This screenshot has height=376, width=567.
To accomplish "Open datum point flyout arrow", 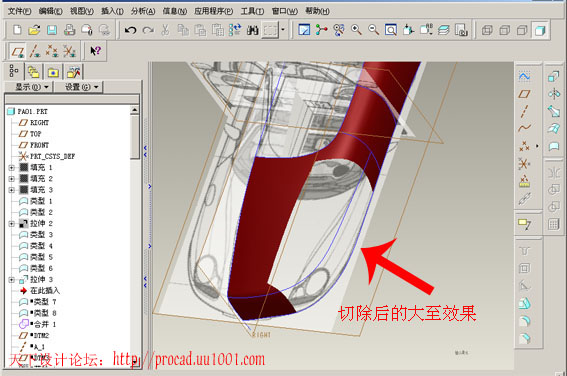I will [537, 146].
